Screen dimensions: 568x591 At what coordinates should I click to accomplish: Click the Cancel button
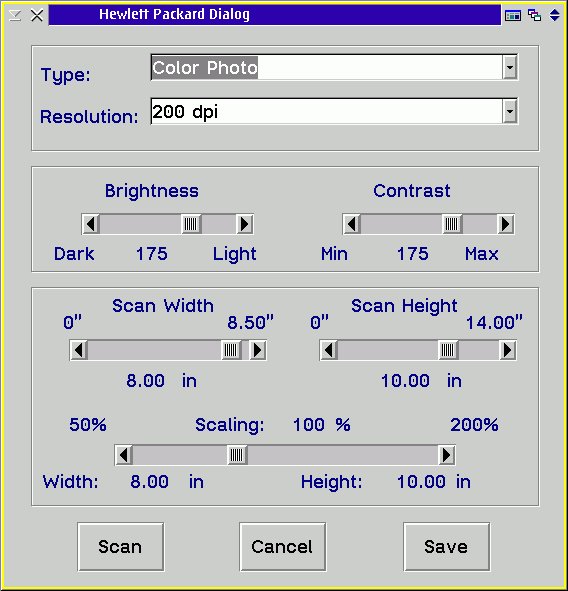(282, 547)
